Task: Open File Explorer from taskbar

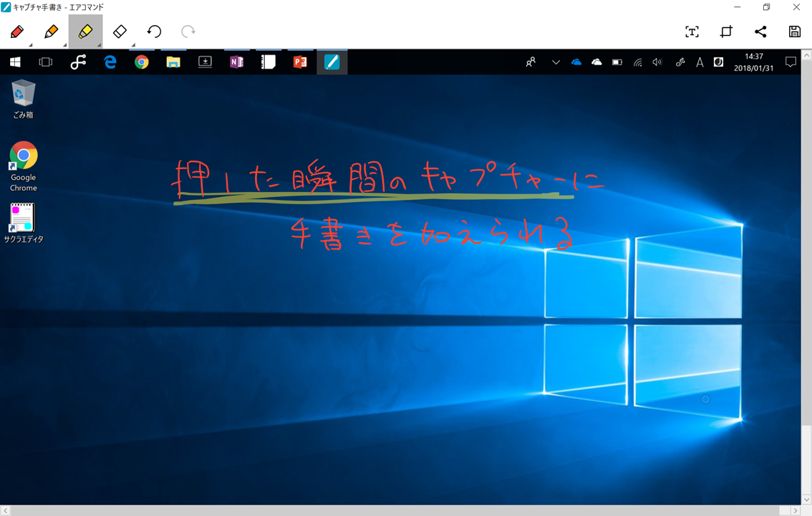Action: pos(173,62)
